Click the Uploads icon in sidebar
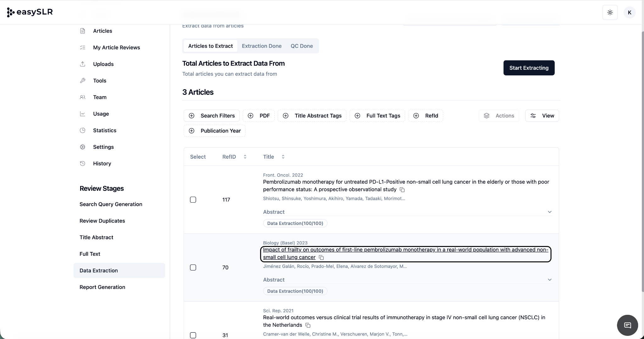Screen dimensions: 644x339 (x=83, y=64)
